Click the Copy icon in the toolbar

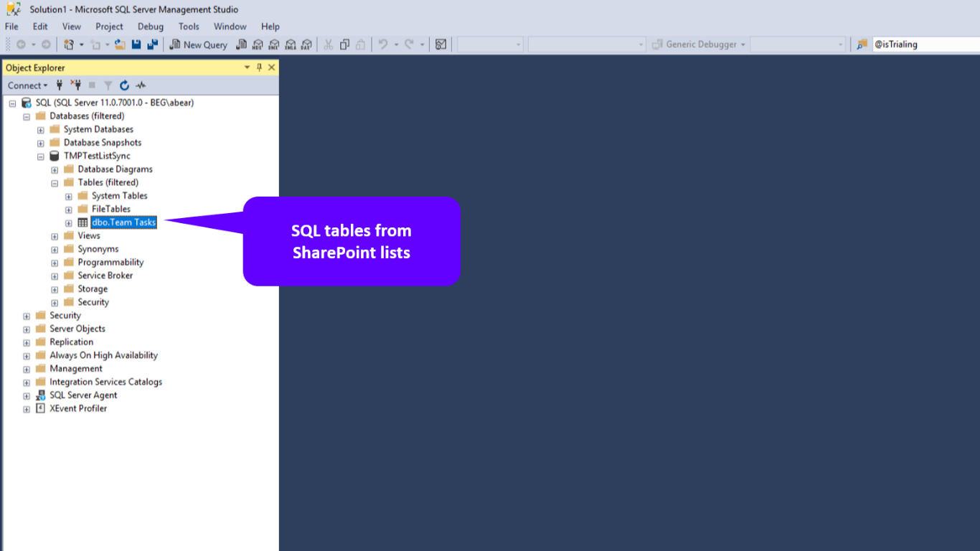pyautogui.click(x=344, y=44)
